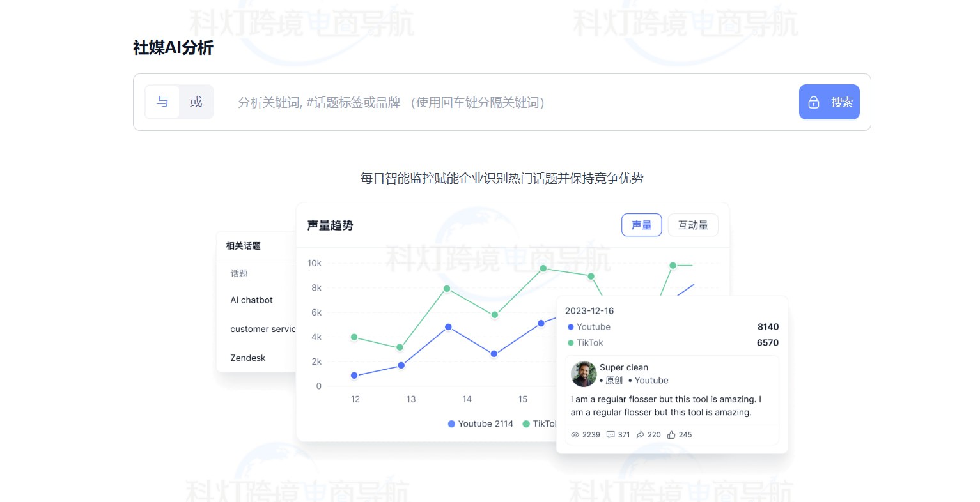Select the 声量 chart mode
980x502 pixels.
pos(641,225)
